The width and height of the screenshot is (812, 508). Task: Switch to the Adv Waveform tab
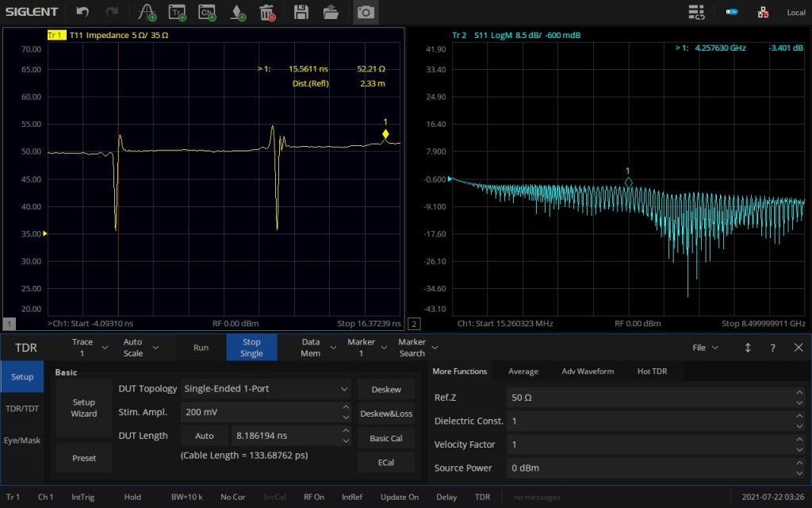[587, 371]
